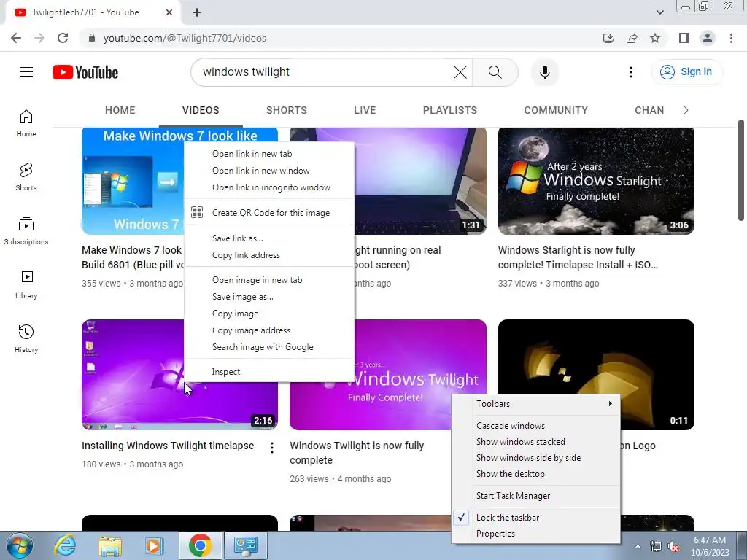Image resolution: width=747 pixels, height=560 pixels.
Task: Open Installing Windows Twilight timelapse title
Action: point(168,446)
